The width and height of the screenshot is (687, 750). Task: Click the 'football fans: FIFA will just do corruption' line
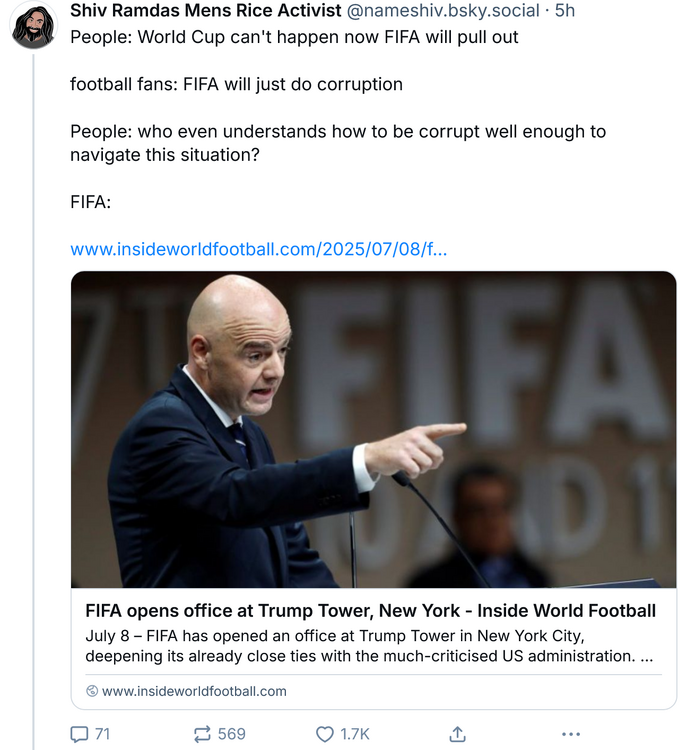click(x=236, y=84)
